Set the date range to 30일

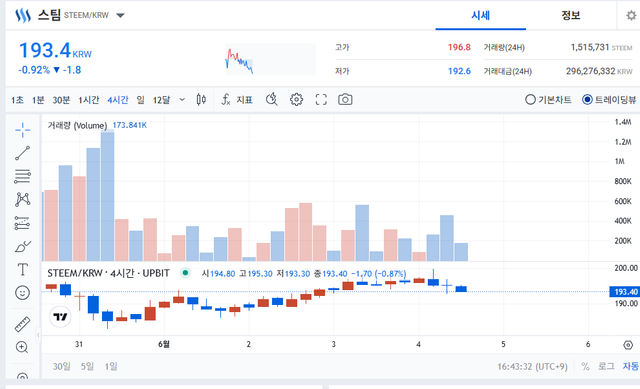click(x=62, y=367)
